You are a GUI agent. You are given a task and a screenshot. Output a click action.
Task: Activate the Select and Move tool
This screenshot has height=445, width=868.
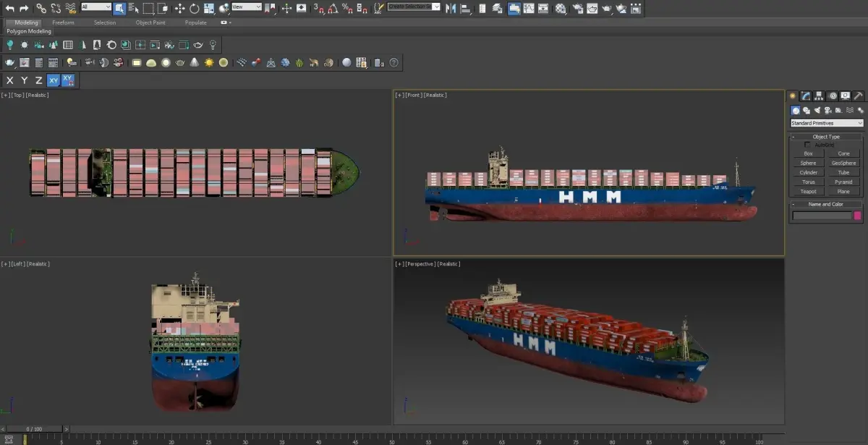click(180, 8)
